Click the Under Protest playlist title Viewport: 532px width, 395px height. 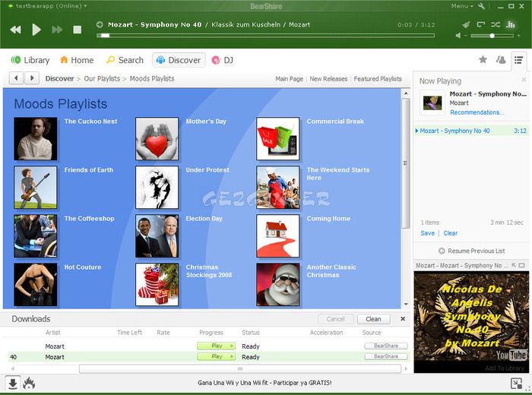click(207, 170)
